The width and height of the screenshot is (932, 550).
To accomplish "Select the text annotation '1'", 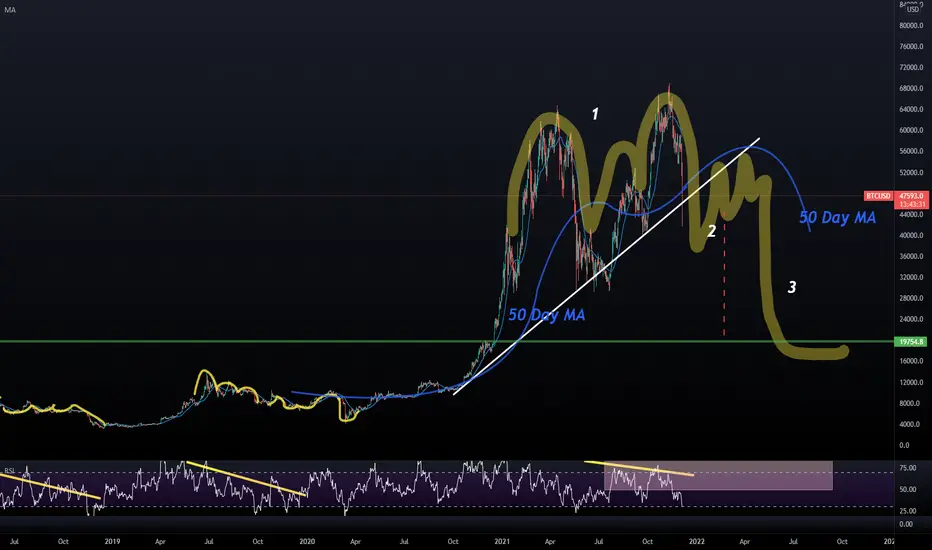I will point(595,114).
